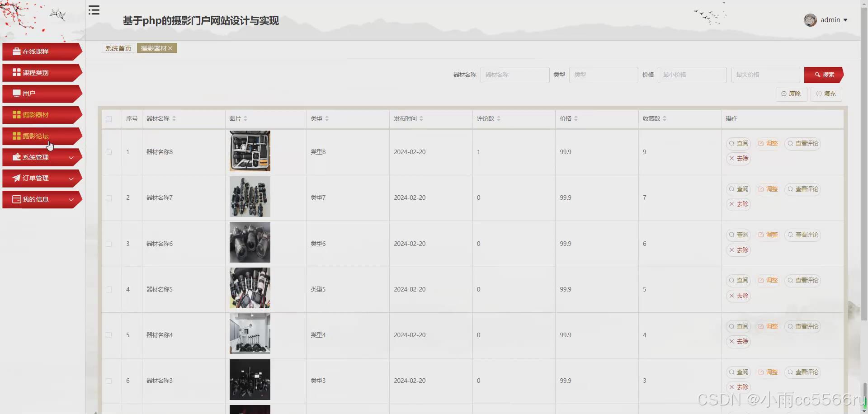Click the monitor icon beside 用户
The width and height of the screenshot is (868, 414).
(17, 94)
